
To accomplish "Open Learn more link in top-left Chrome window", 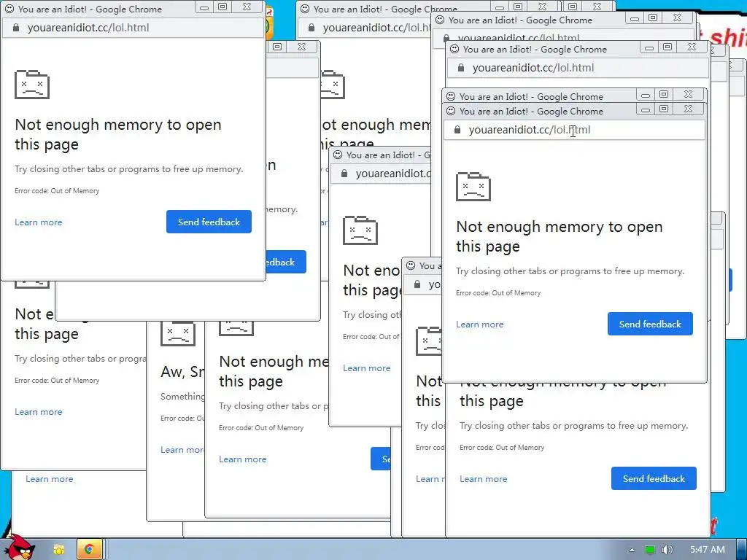I will click(38, 222).
